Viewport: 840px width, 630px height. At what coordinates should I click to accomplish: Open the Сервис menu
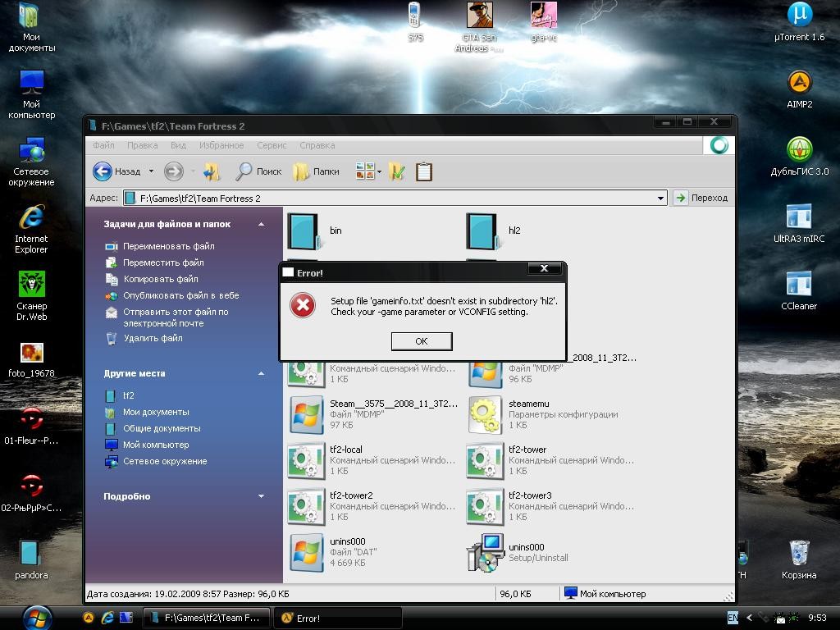(272, 145)
